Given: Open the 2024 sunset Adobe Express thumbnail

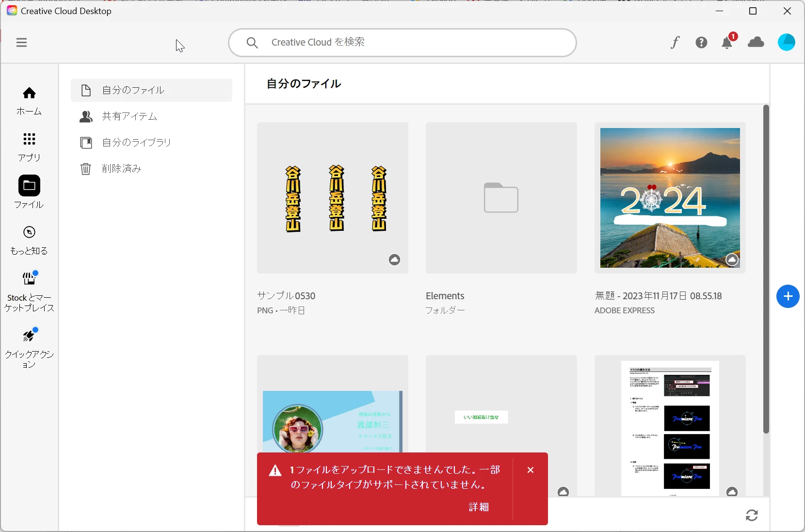Looking at the screenshot, I should pyautogui.click(x=670, y=198).
